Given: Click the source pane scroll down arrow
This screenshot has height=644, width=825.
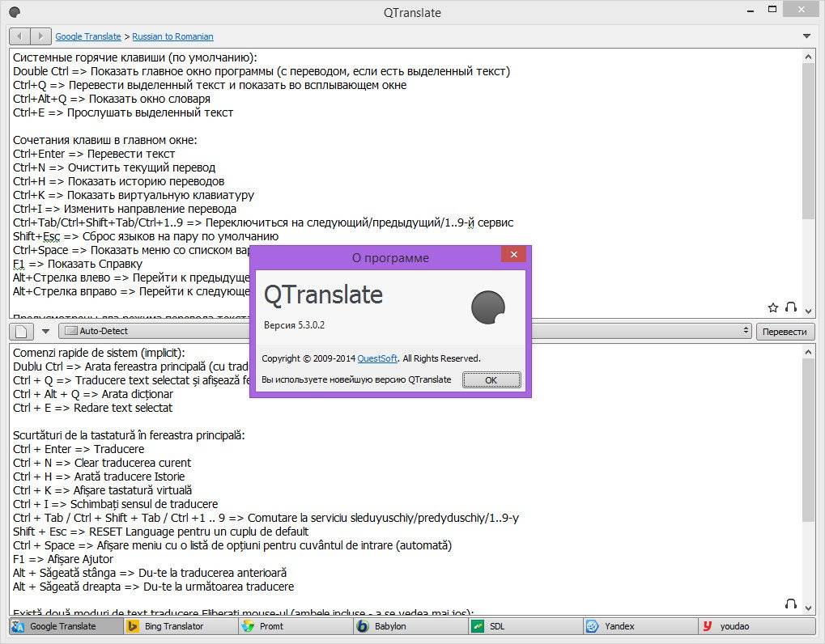Looking at the screenshot, I should (x=808, y=311).
